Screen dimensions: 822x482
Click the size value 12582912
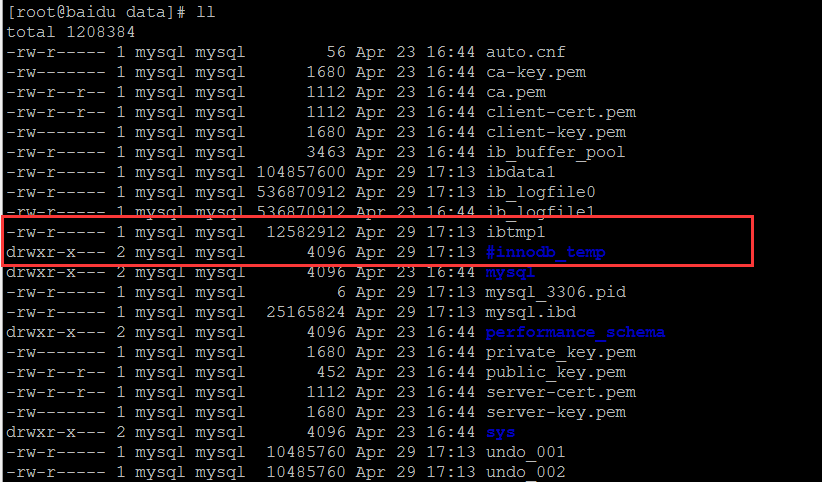(306, 232)
